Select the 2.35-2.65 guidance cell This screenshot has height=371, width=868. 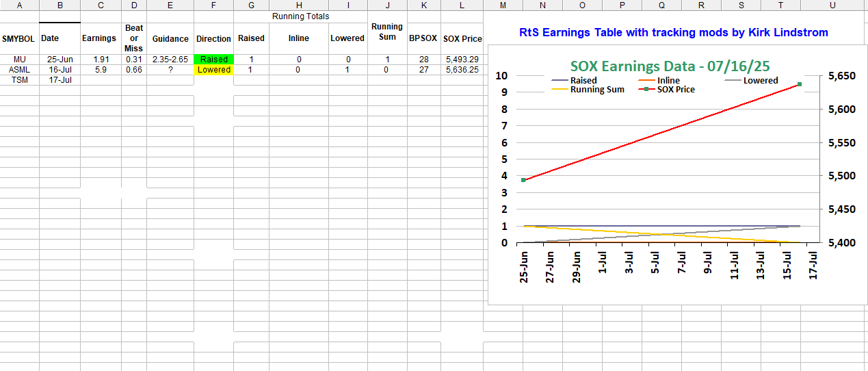click(x=170, y=60)
